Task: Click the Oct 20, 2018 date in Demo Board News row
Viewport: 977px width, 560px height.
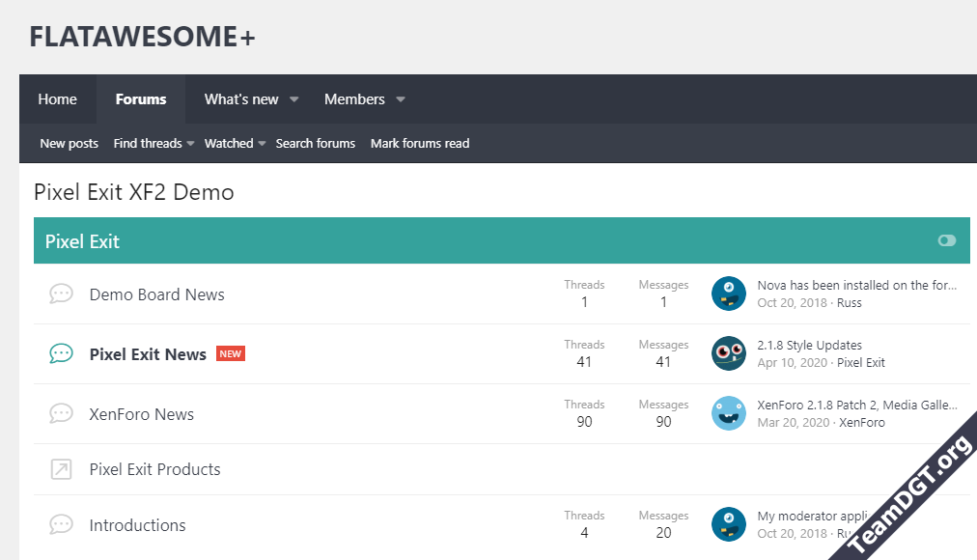Action: point(792,303)
